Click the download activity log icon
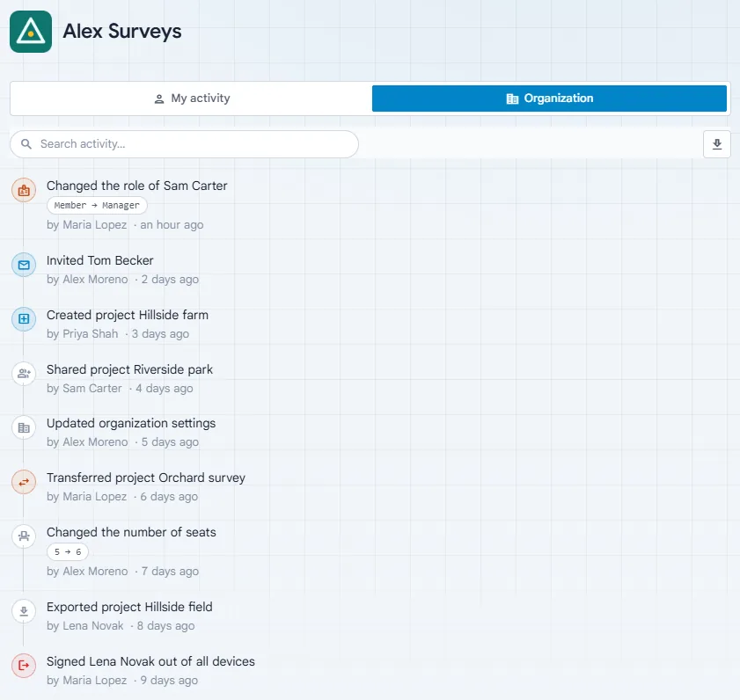The image size is (740, 700). [x=717, y=144]
